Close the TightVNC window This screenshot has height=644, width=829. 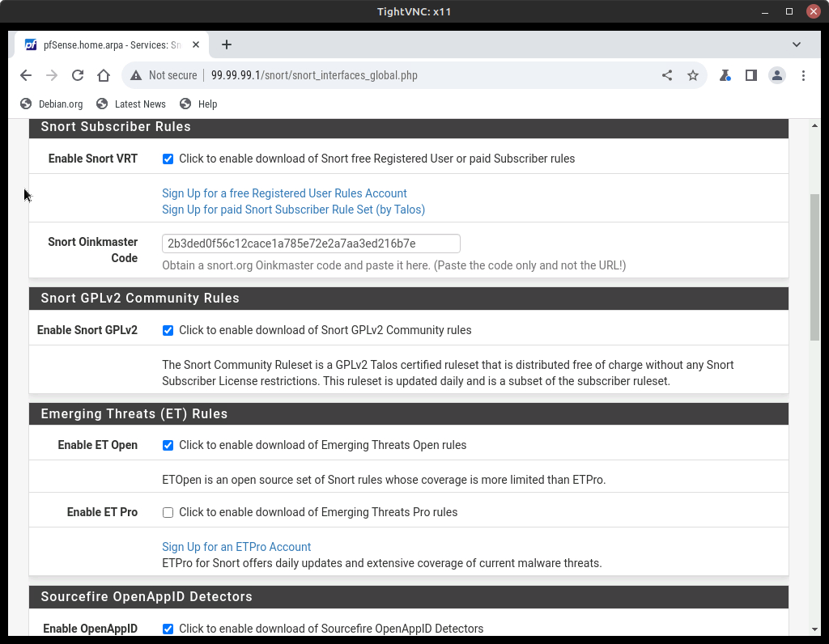tap(813, 11)
